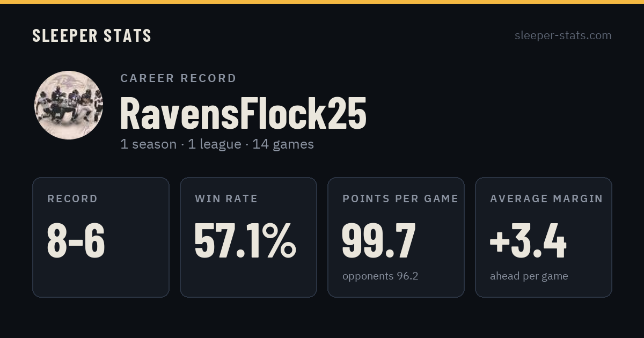Screen dimensions: 644x338
Task: Click the 99.7 points value
Action: (x=378, y=241)
